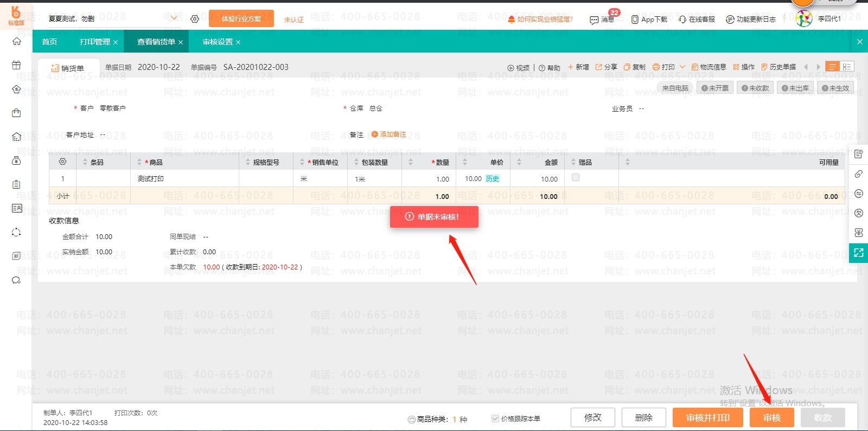
Task: Select the shopping bag icon in the sidebar
Action: coord(16,113)
